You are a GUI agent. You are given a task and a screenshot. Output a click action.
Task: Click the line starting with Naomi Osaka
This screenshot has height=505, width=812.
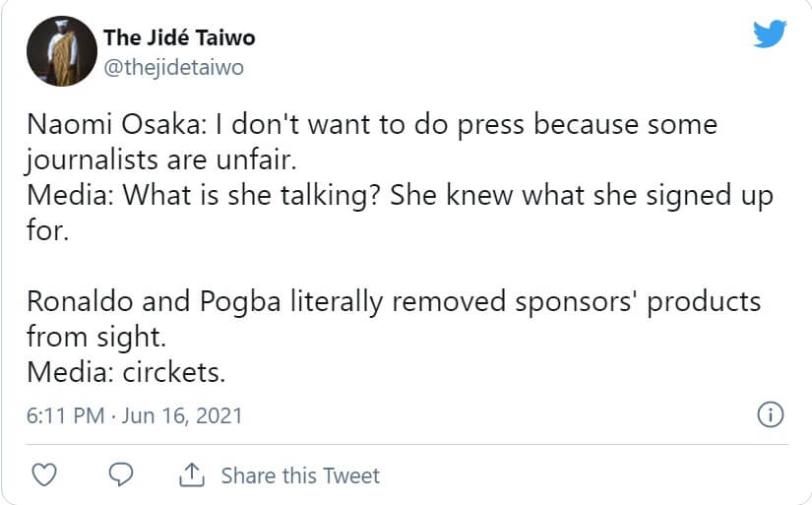click(372, 126)
